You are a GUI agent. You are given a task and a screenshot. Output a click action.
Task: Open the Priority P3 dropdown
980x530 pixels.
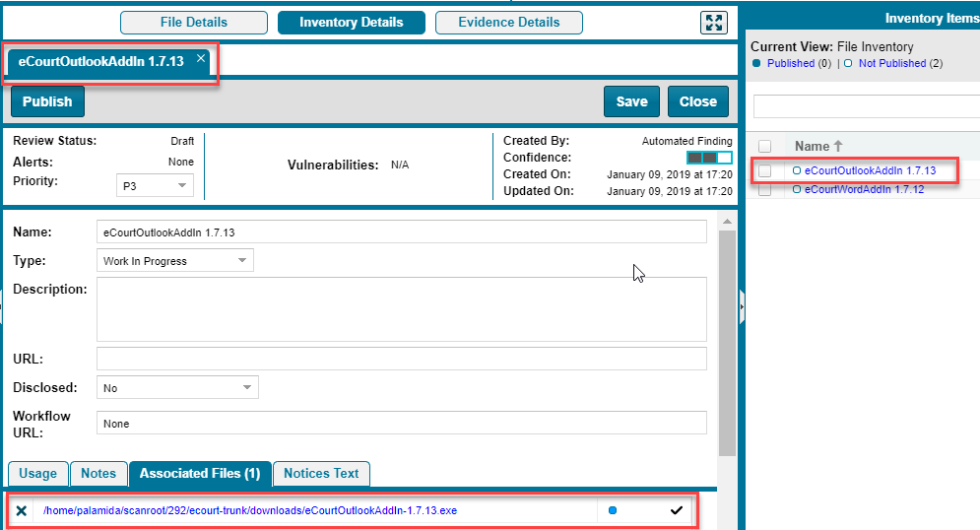point(155,185)
